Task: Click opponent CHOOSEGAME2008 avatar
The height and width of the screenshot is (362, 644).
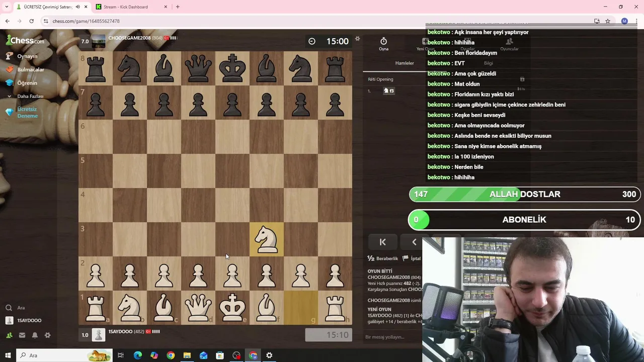Action: (x=99, y=41)
